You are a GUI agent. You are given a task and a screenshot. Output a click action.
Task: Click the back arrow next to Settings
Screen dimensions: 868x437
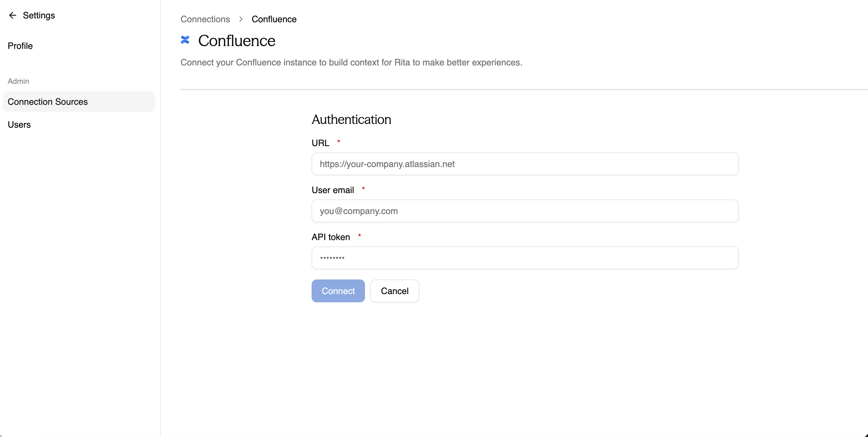(12, 15)
